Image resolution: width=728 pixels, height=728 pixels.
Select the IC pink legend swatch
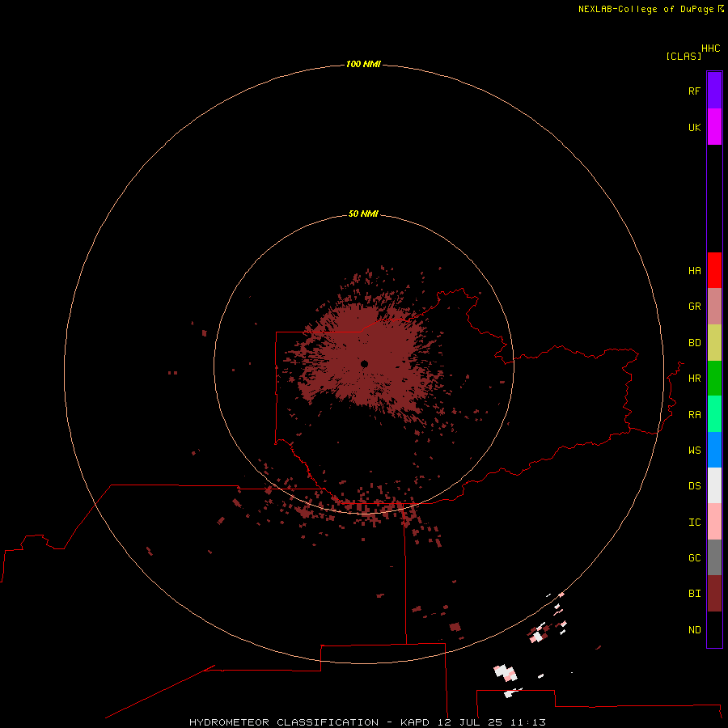click(714, 522)
